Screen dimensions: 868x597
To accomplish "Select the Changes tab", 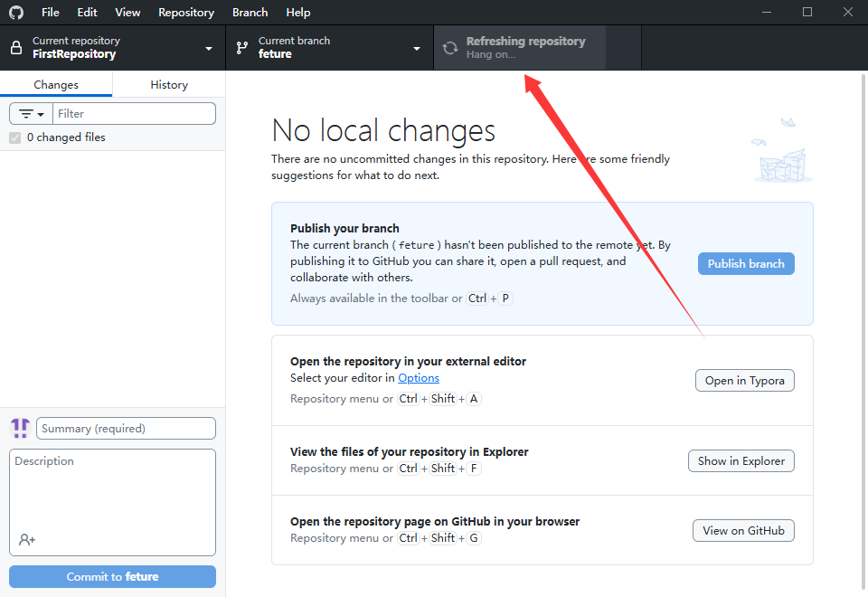I will pyautogui.click(x=56, y=84).
